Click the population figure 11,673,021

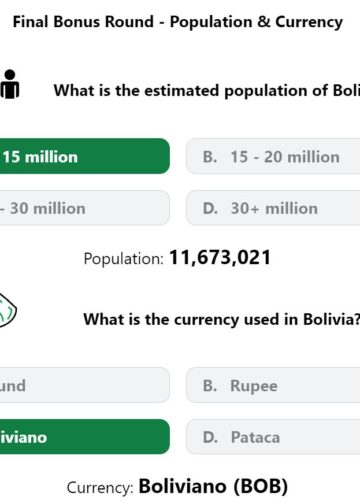tap(220, 258)
